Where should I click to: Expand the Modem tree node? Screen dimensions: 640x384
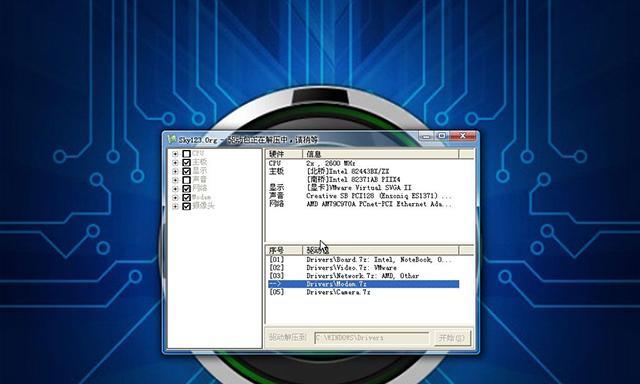(x=175, y=198)
